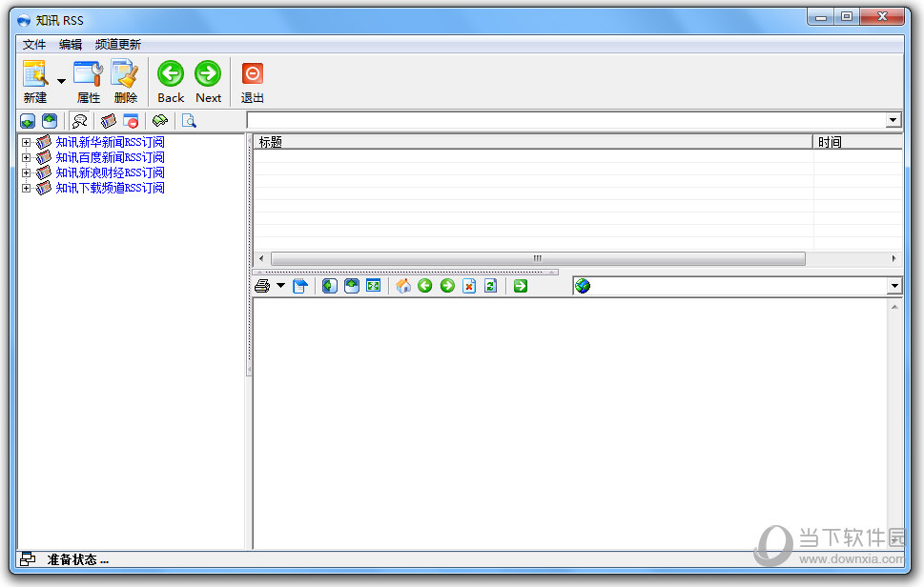924x587 pixels.
Task: Open the top filter combo box dropdown
Action: click(893, 120)
